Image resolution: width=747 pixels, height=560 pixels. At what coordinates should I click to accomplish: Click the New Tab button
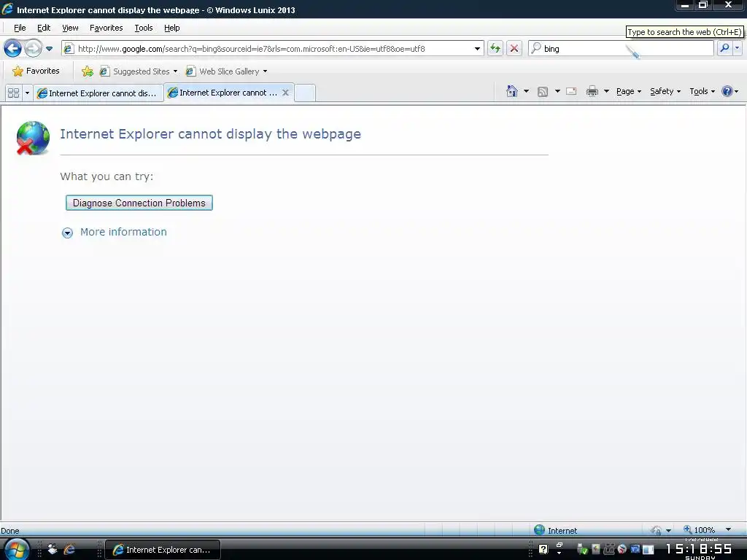coord(305,93)
